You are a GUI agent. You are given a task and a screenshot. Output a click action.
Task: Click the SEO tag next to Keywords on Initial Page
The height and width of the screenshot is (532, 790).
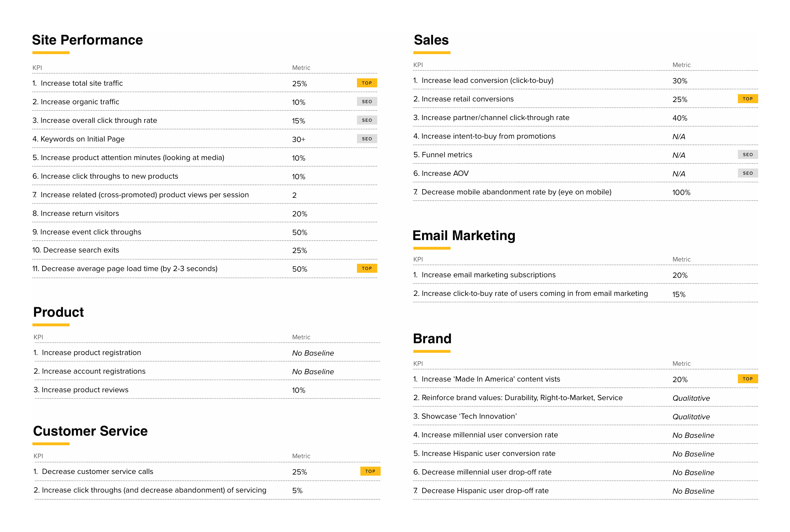367,139
